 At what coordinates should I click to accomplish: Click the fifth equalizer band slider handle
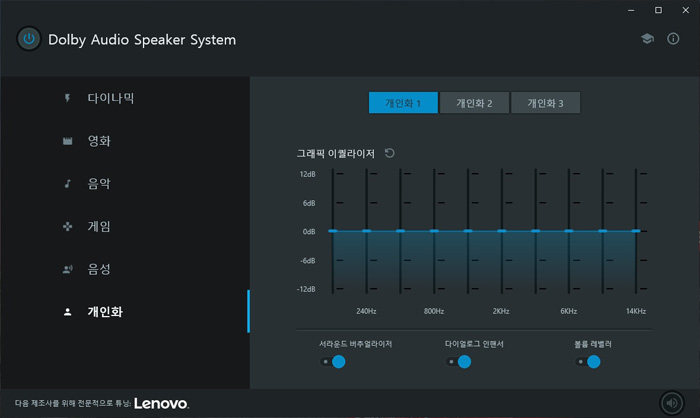468,231
